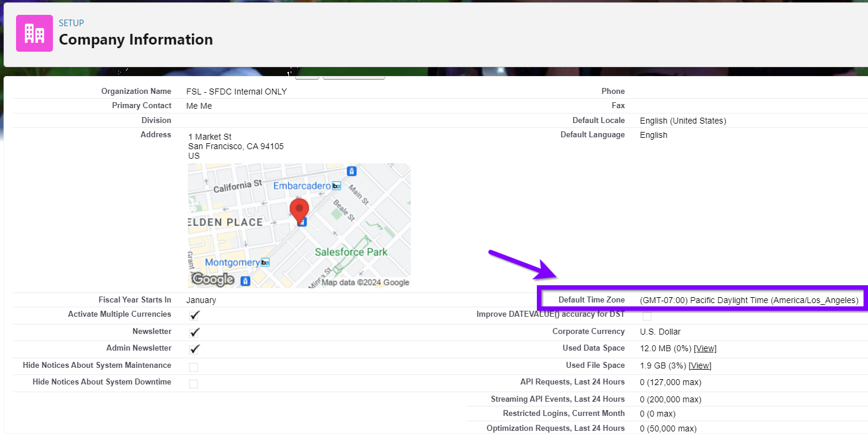Click the Company Information page title

pos(136,40)
